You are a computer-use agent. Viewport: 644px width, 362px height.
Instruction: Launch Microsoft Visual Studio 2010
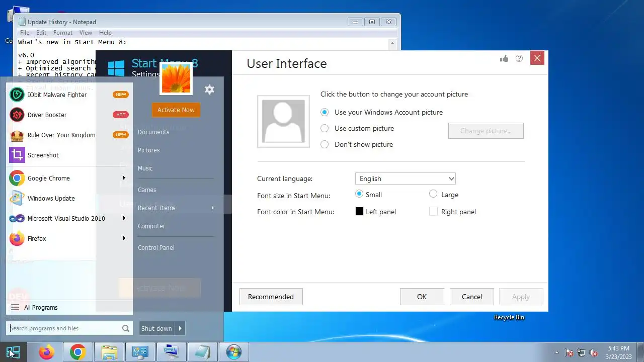pyautogui.click(x=69, y=218)
